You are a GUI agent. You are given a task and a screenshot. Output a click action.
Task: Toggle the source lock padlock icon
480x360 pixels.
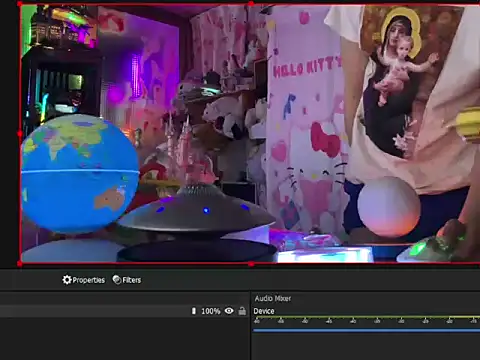tap(242, 311)
